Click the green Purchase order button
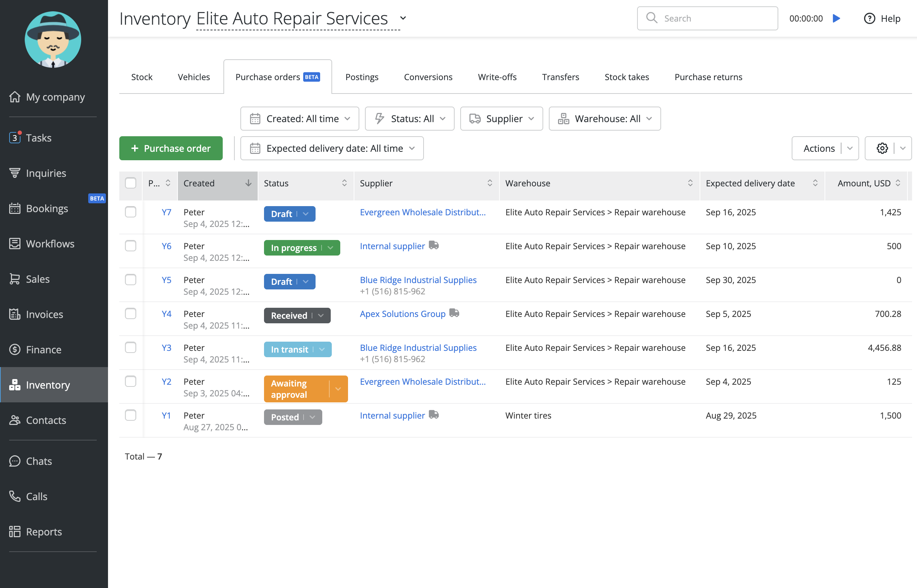The width and height of the screenshot is (917, 588). point(170,148)
